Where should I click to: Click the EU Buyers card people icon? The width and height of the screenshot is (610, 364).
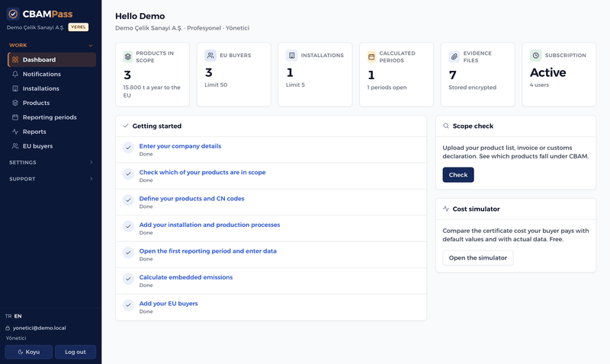pos(210,55)
